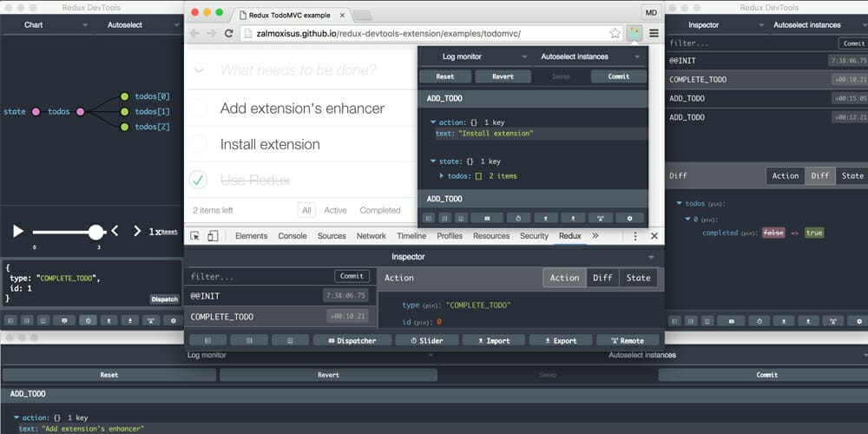Screen dimensions: 868x434
Task: Click the import icon in Log monitor popup
Action: 546,218
